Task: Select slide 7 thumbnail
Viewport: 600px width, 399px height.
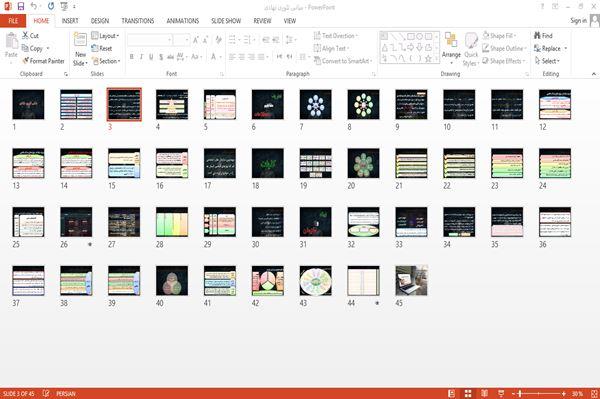Action: click(x=315, y=104)
